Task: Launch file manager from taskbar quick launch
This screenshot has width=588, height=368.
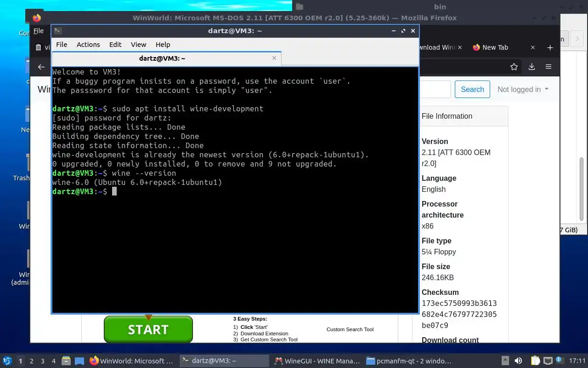Action: 66,361
